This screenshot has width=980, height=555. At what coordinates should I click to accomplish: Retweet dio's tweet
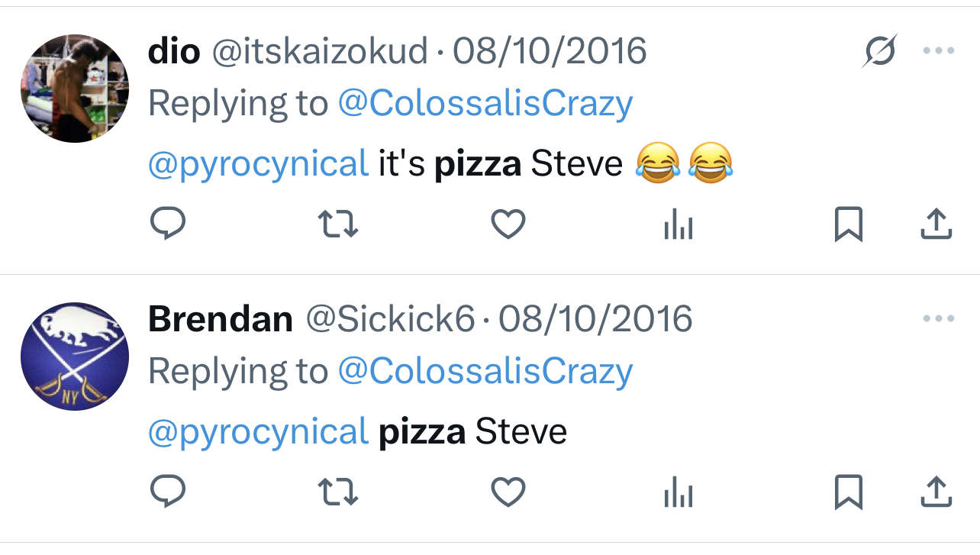pos(337,224)
